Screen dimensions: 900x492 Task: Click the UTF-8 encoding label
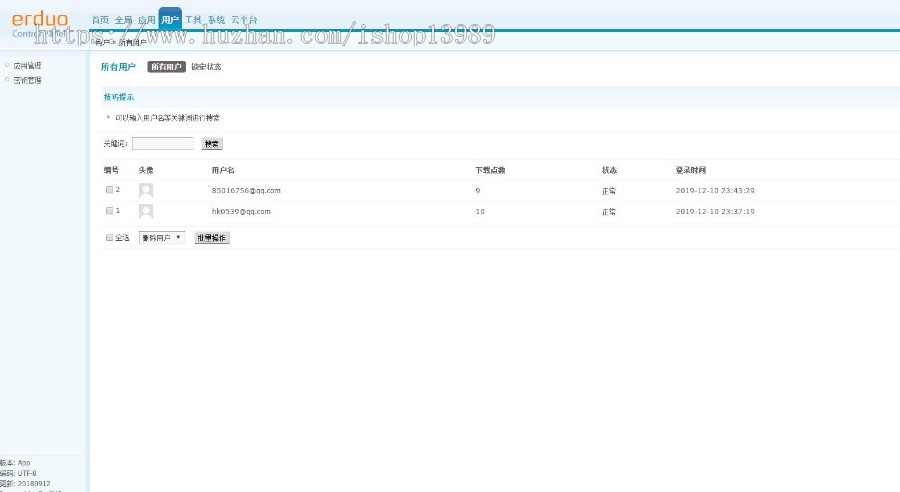27,473
